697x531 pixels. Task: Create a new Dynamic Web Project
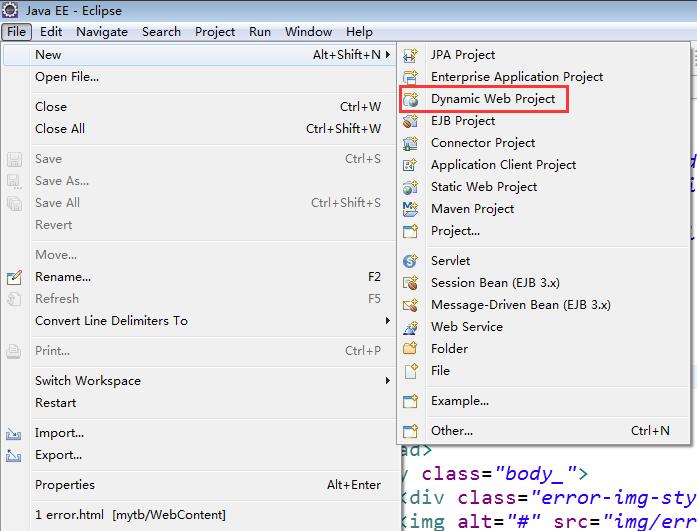point(544,99)
